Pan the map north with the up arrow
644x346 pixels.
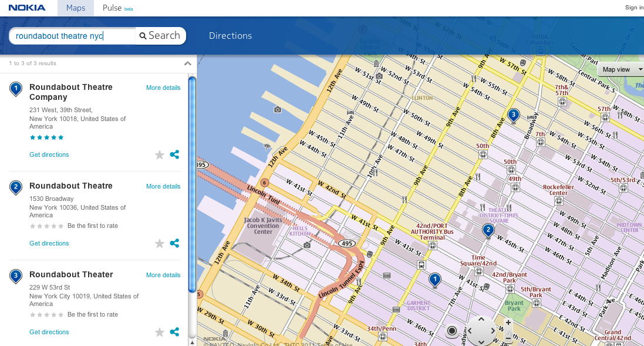tap(481, 320)
